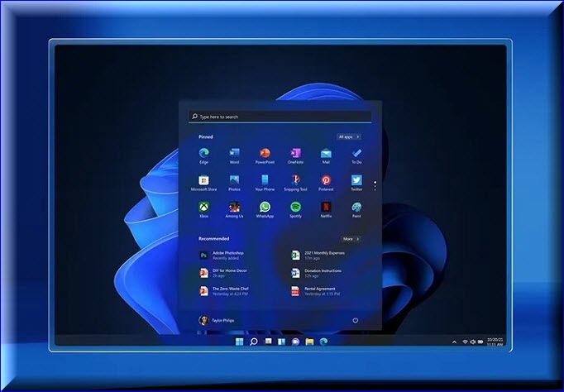Open PowerPoint pinned app
The height and width of the screenshot is (392, 564).
[265, 155]
